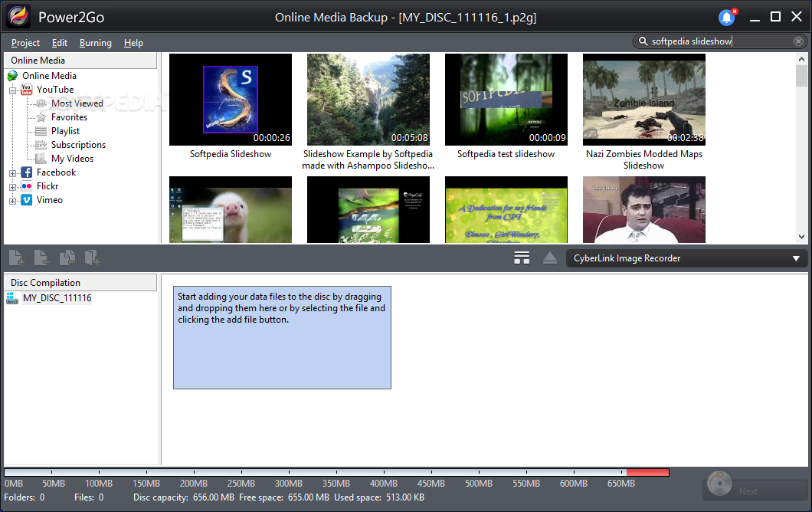Click the Vimeo icon in tree

(26, 200)
